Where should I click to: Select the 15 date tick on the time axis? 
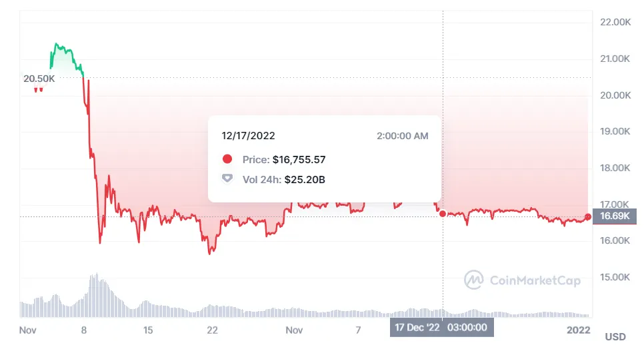click(148, 330)
